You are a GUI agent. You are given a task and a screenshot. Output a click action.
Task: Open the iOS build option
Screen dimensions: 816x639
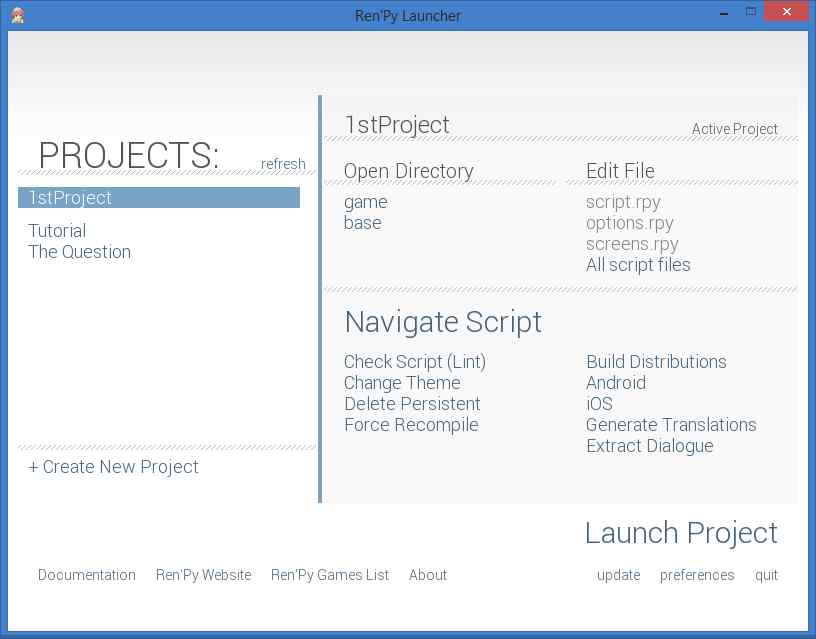click(x=600, y=404)
